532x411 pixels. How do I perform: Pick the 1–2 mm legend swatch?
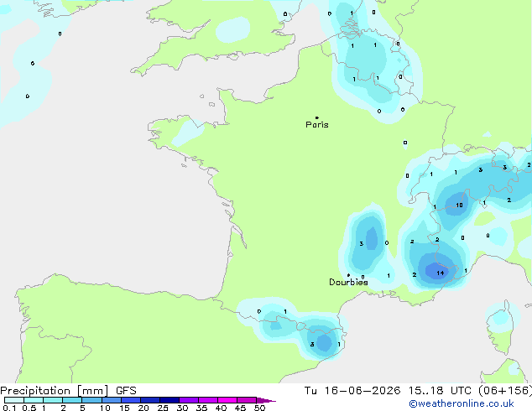tap(53, 400)
